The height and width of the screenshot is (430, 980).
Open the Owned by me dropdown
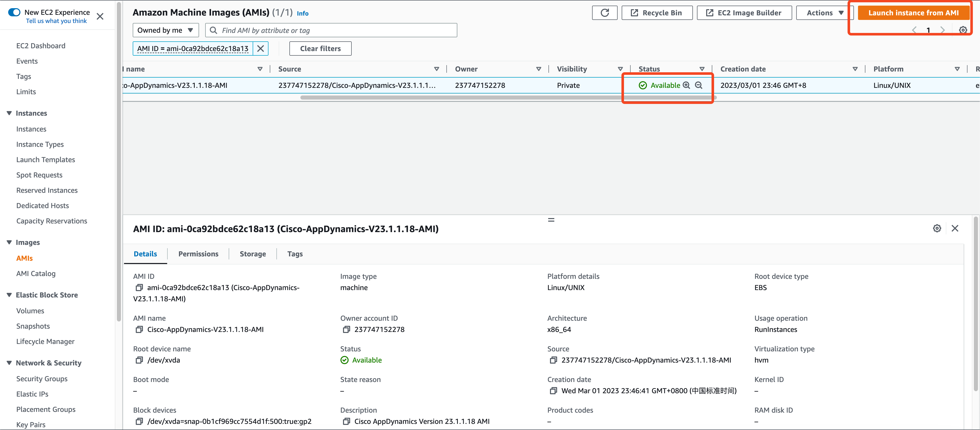[165, 30]
